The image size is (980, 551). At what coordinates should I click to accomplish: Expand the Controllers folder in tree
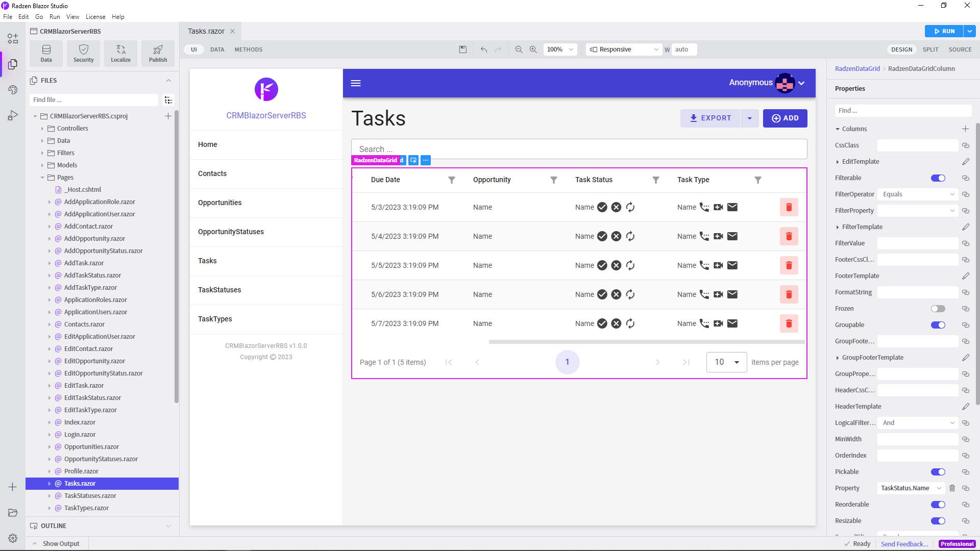click(x=42, y=129)
